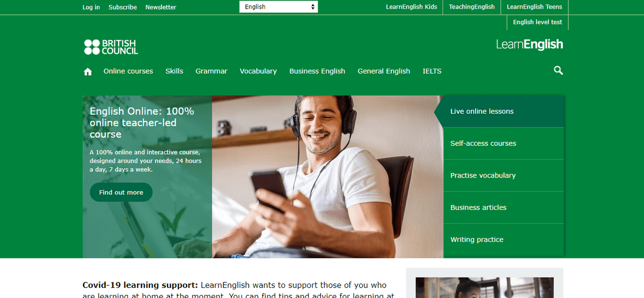Open site search via magnifier icon
Screen dimensions: 644x298
[558, 70]
